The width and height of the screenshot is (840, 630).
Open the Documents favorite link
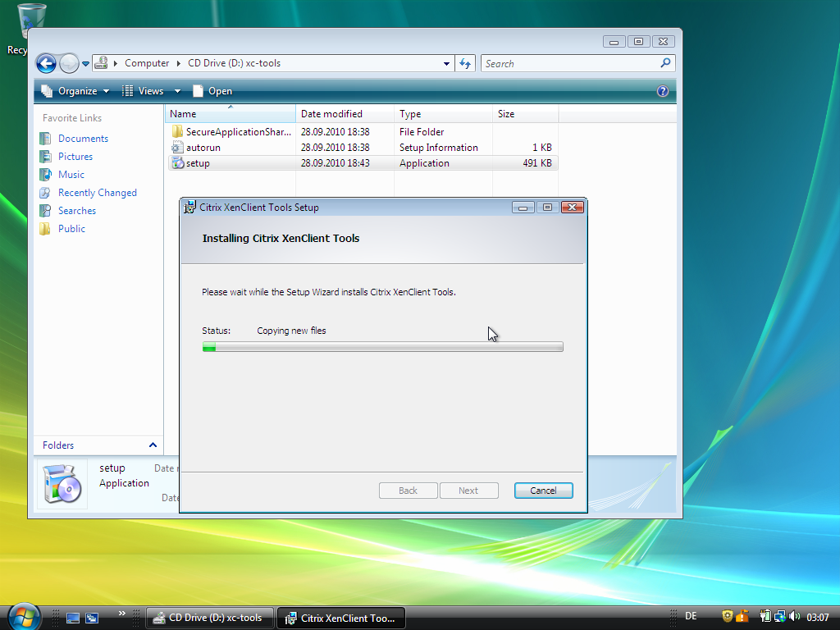(83, 139)
